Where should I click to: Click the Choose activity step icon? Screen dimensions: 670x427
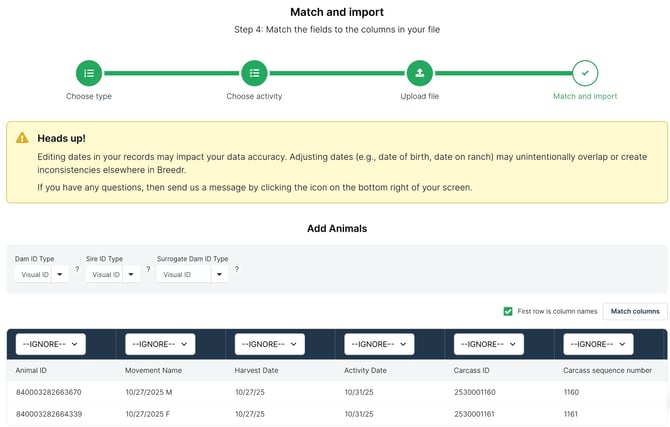[x=254, y=73]
